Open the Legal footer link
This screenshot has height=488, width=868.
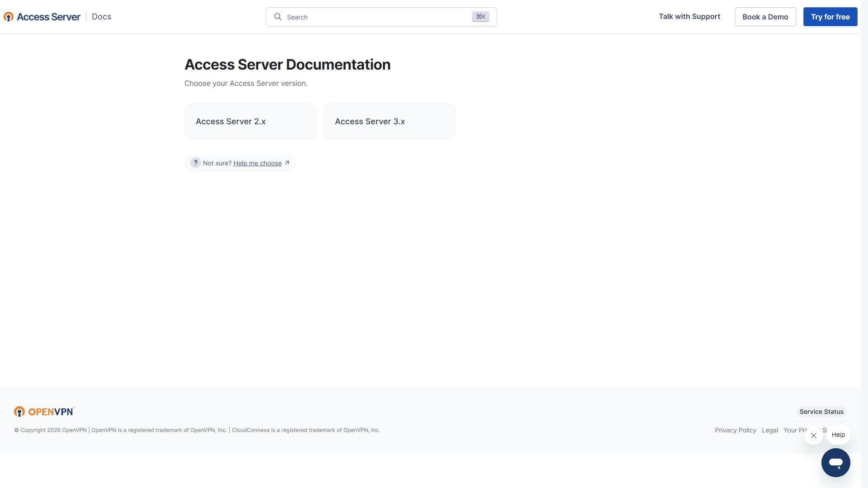(769, 430)
